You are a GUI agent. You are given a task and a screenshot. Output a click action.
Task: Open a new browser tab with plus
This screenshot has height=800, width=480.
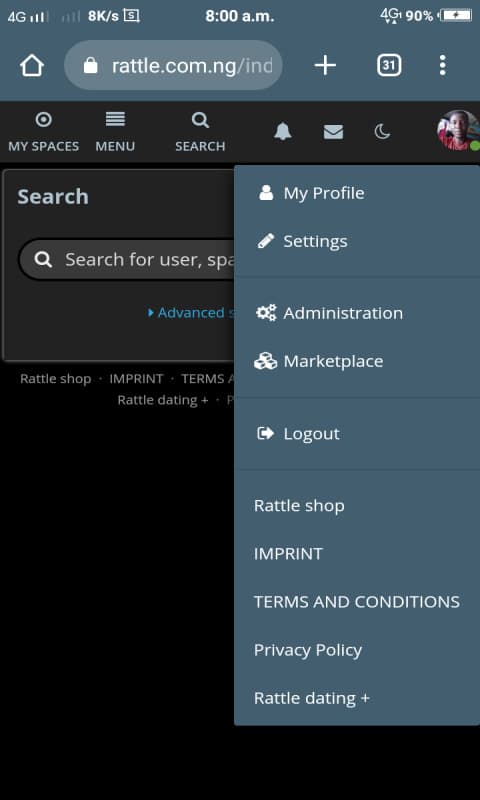click(x=325, y=65)
